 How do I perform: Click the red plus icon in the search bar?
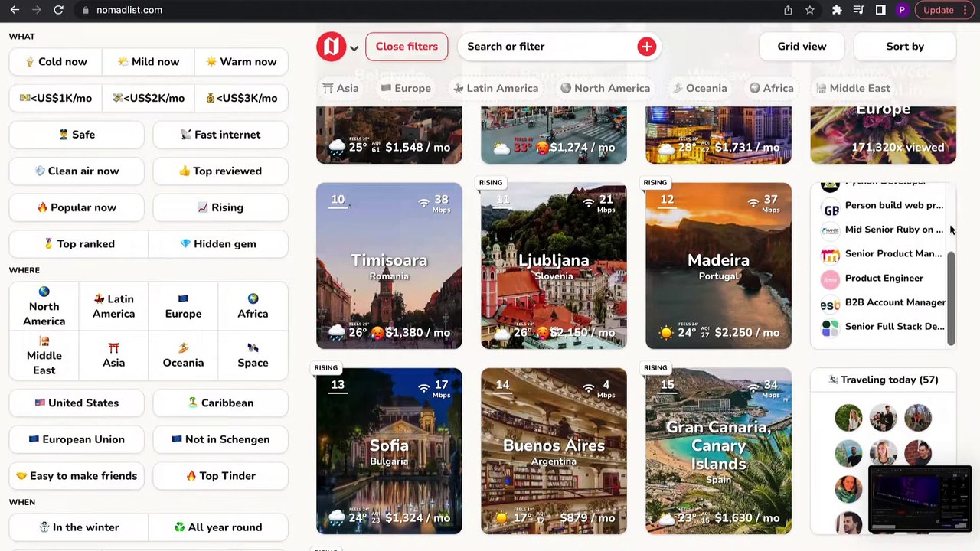[647, 47]
